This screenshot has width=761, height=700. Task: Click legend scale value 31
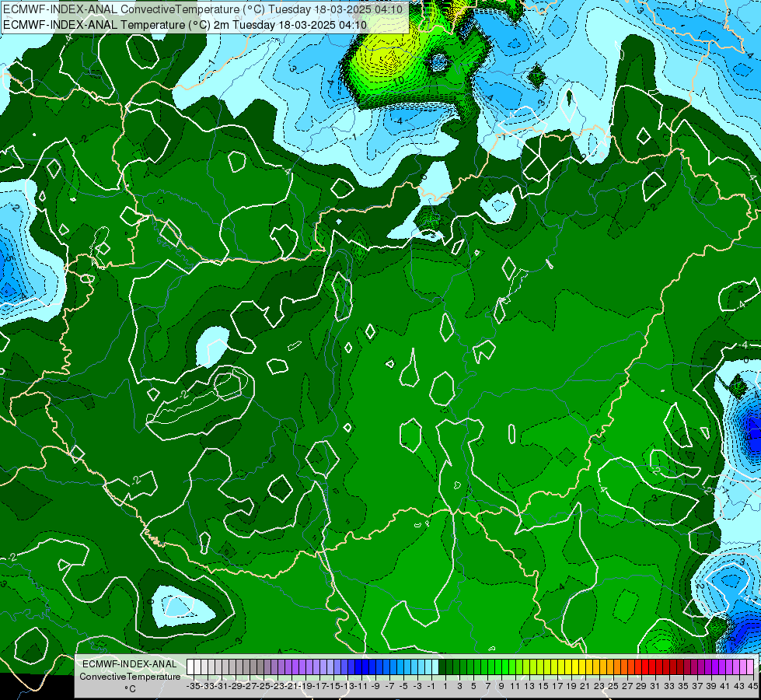click(655, 686)
